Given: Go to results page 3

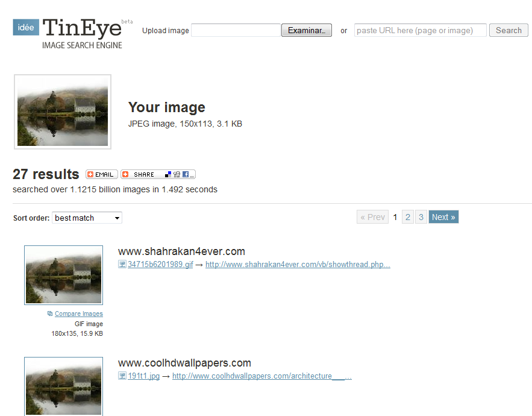Looking at the screenshot, I should tap(421, 216).
